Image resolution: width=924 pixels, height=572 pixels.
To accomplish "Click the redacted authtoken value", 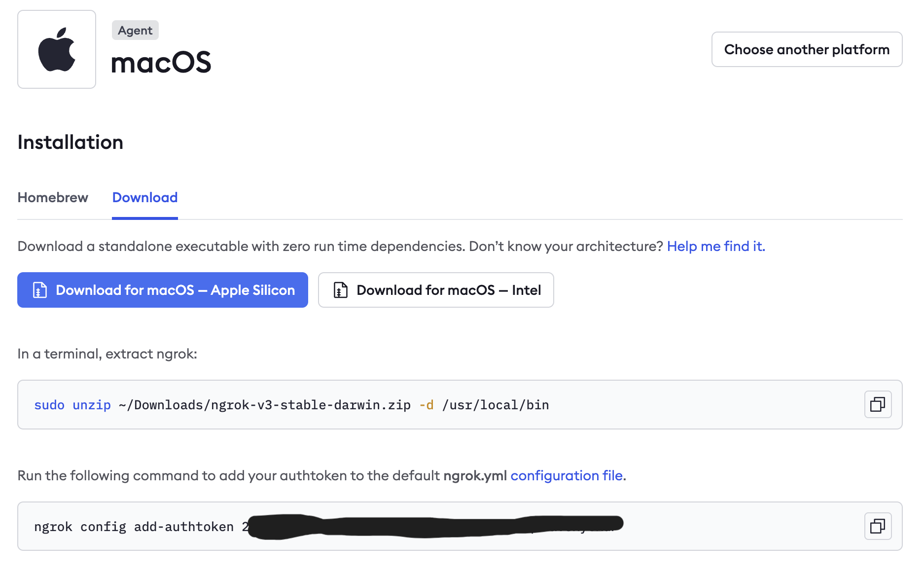I will click(434, 526).
